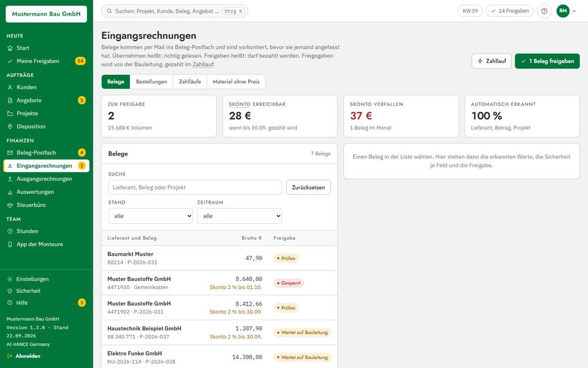Switch to the Bestellungen tab
588x368 pixels.
point(152,81)
